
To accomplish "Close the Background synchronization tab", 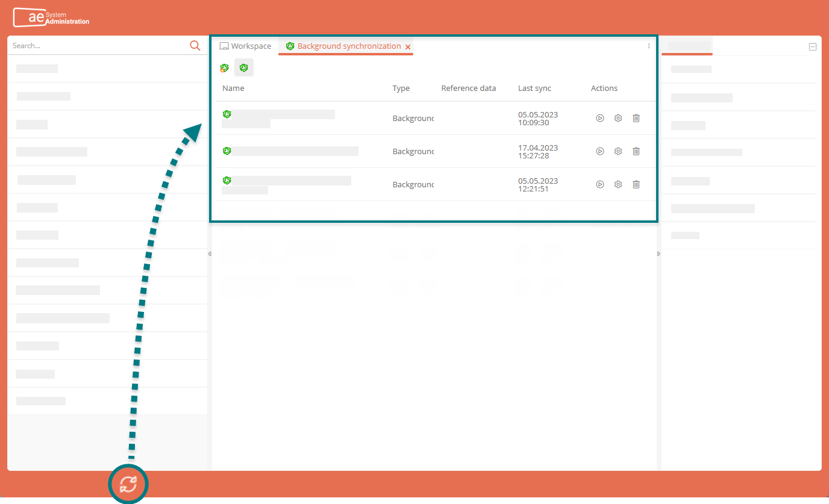I will coord(408,47).
